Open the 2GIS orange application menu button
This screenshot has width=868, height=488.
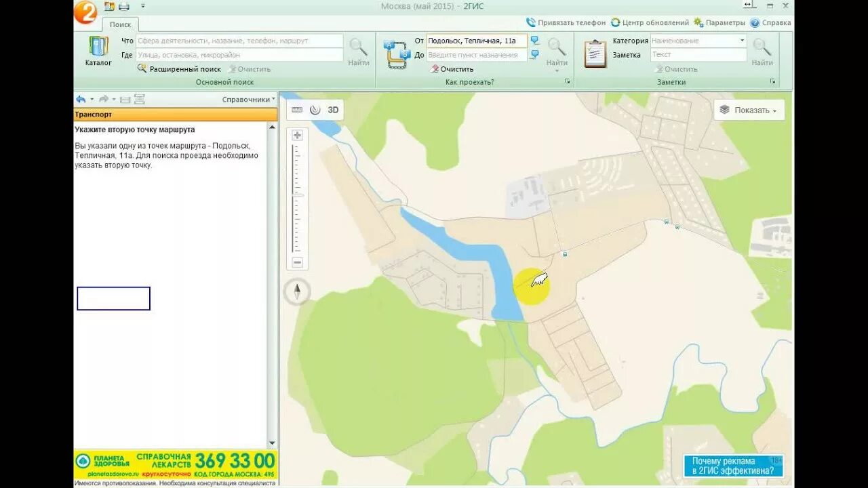click(85, 12)
